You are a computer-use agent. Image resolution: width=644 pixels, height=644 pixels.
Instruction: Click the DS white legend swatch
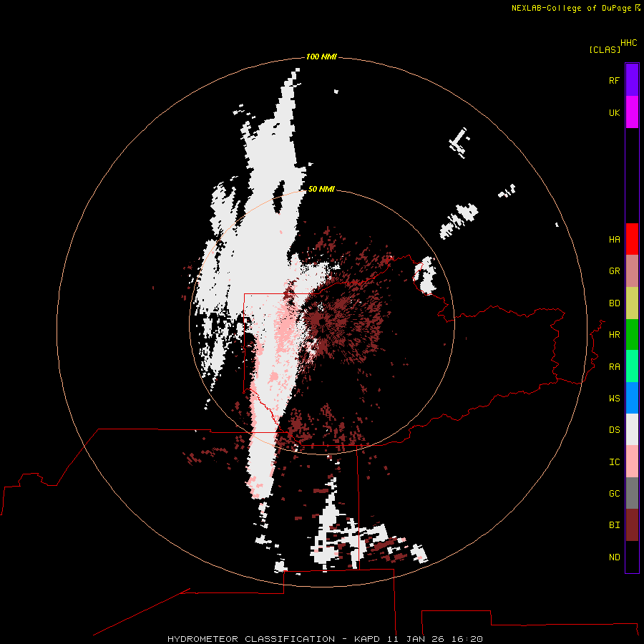tap(632, 429)
